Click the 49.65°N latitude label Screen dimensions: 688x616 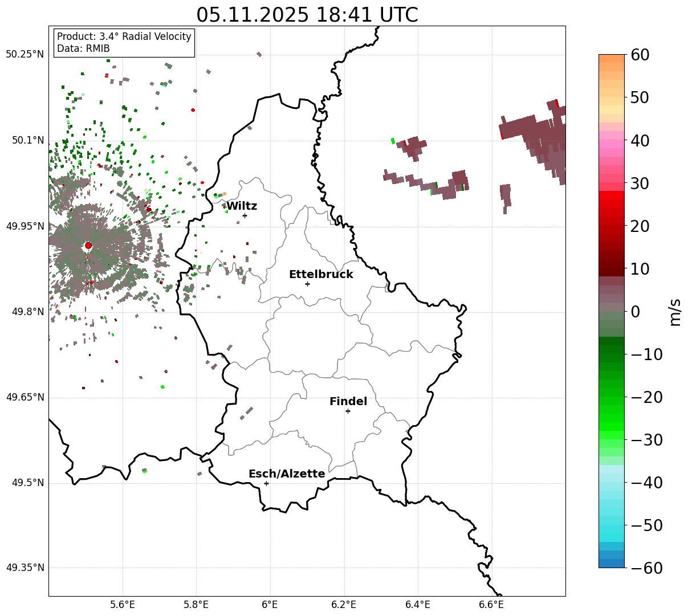(25, 397)
